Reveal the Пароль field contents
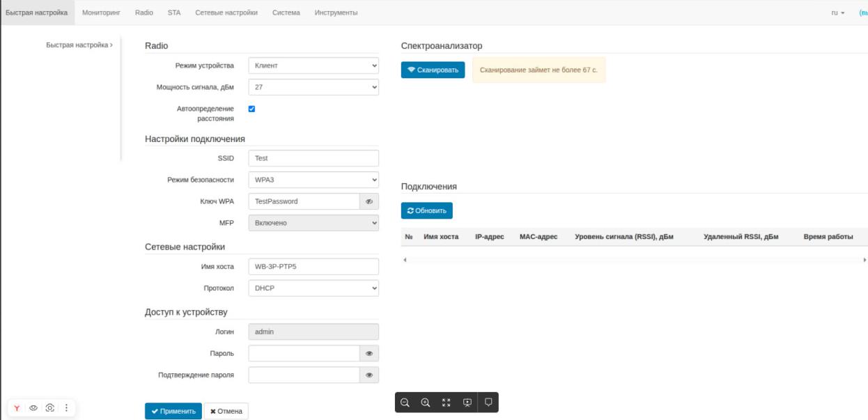 [369, 354]
